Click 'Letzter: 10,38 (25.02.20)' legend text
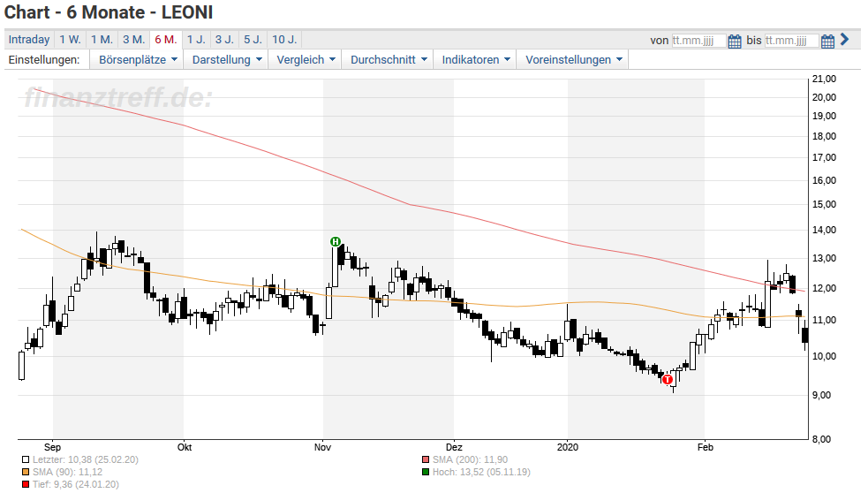The width and height of the screenshot is (868, 493). (86, 459)
